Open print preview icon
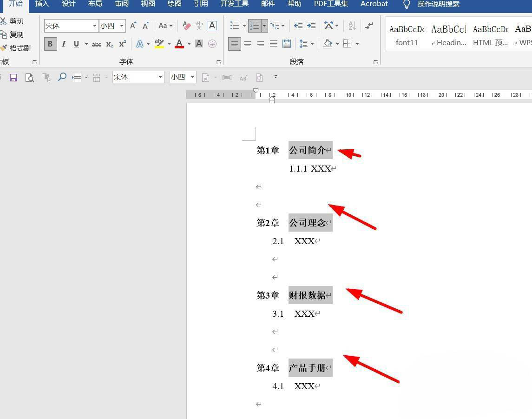The image size is (532, 419). click(x=30, y=78)
